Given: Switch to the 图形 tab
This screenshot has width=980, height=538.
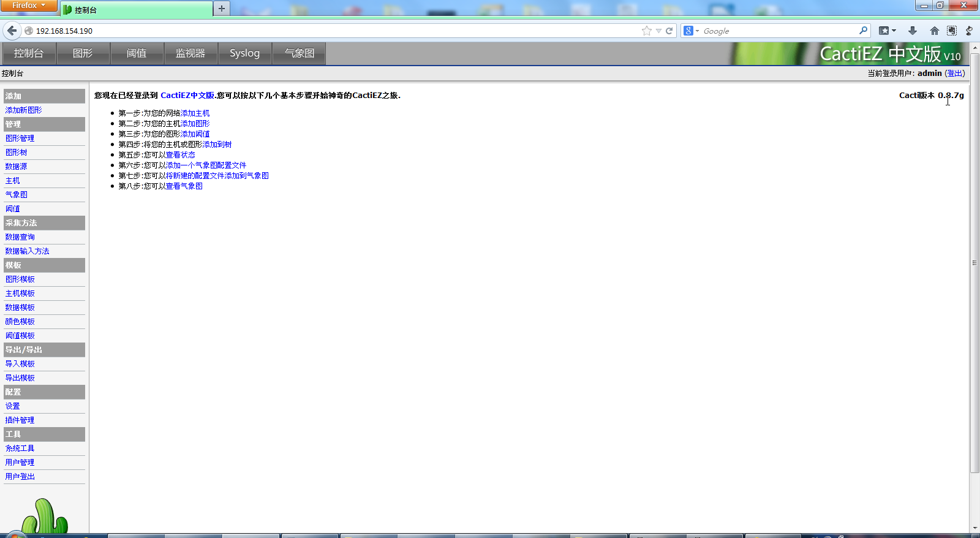Looking at the screenshot, I should (83, 53).
